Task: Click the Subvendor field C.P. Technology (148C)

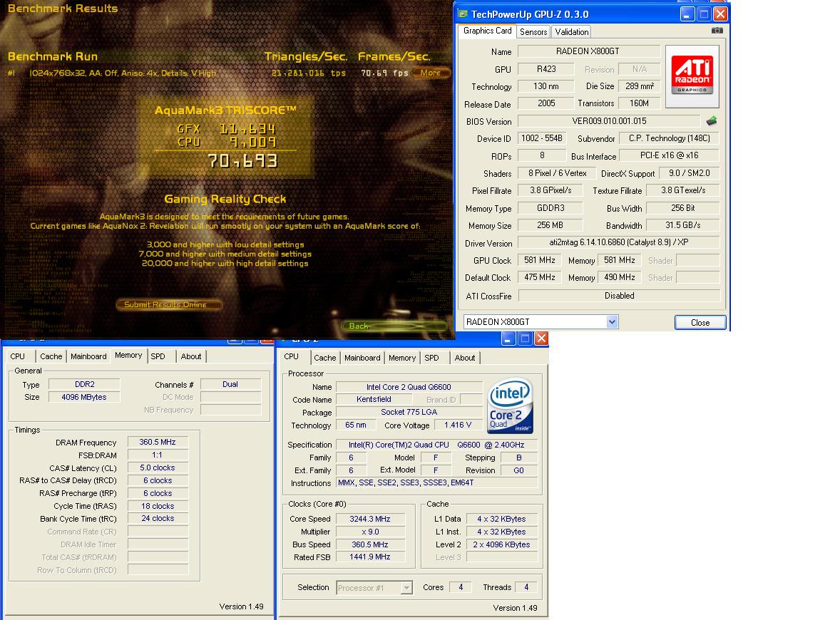Action: 670,138
